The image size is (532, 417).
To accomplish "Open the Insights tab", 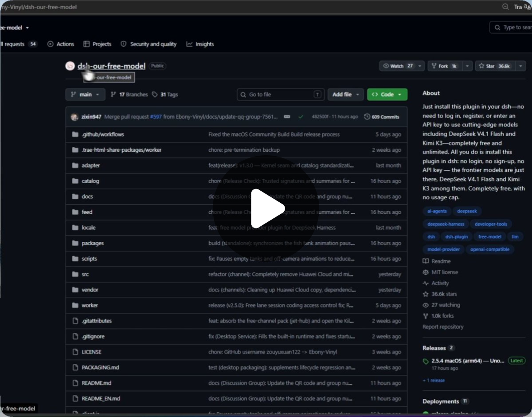I will 200,44.
